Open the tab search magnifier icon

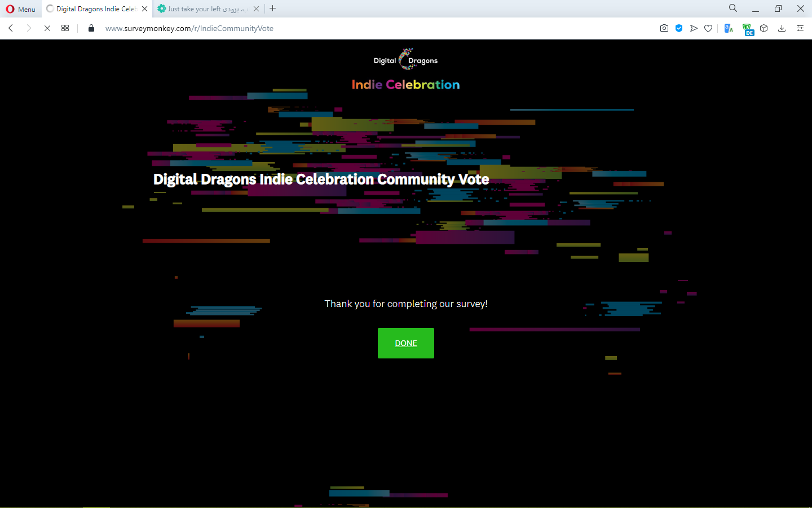pyautogui.click(x=733, y=8)
